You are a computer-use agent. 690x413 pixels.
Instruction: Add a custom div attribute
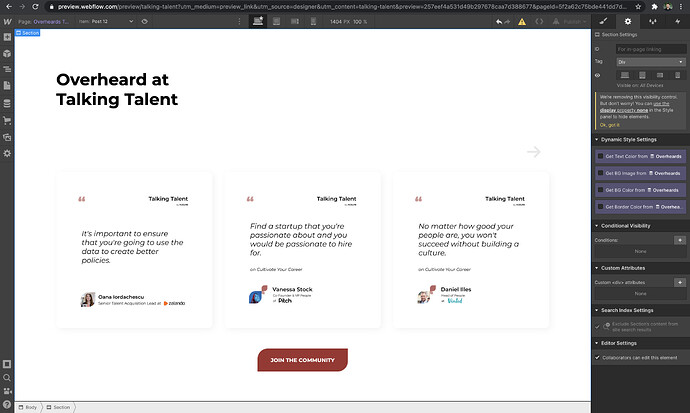click(x=680, y=282)
